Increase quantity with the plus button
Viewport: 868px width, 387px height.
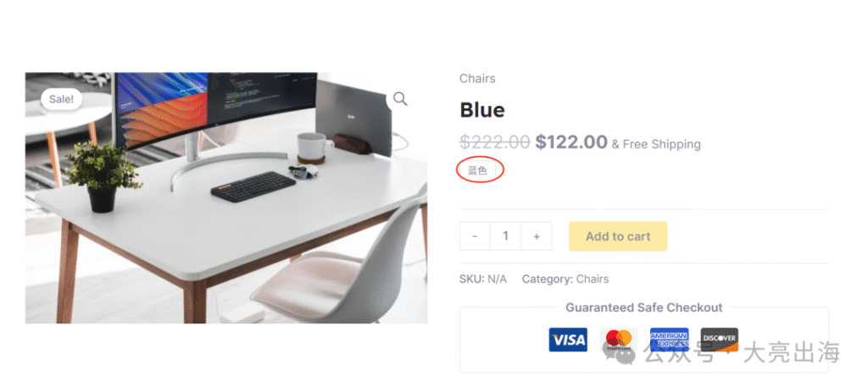point(537,236)
